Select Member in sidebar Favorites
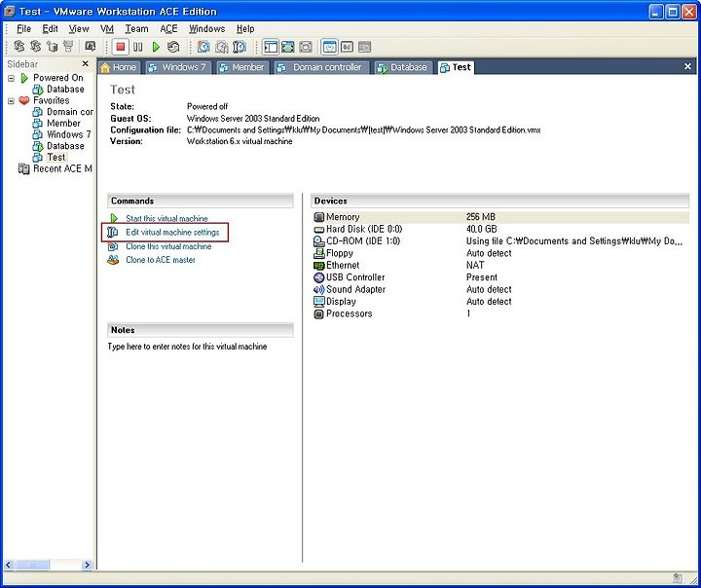This screenshot has width=701, height=588. coord(63,124)
